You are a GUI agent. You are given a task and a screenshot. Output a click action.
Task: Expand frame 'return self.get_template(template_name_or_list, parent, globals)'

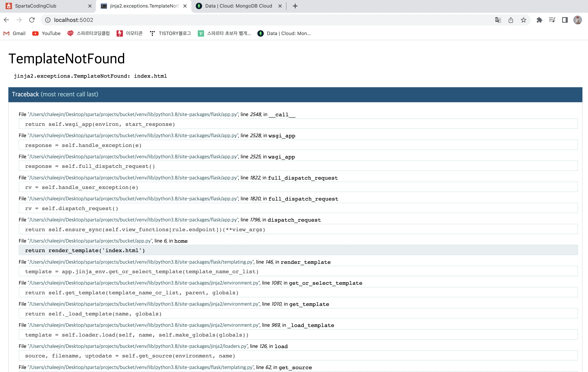tap(298, 292)
